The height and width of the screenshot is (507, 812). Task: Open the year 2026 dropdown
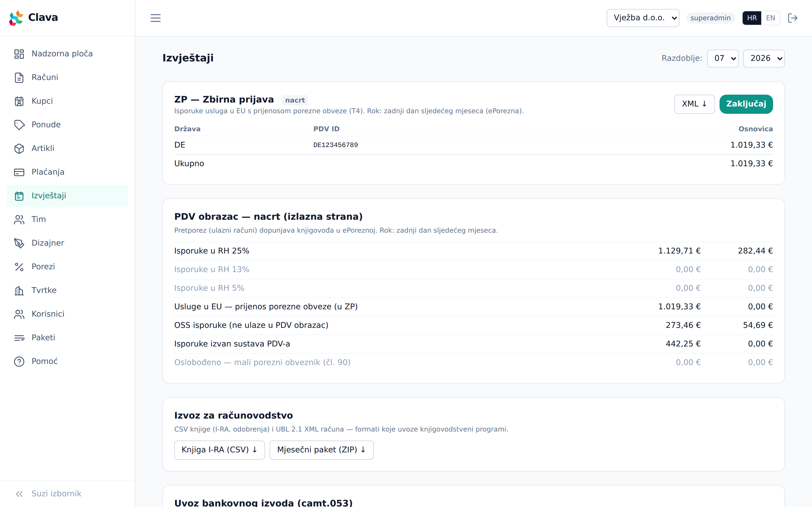764,58
